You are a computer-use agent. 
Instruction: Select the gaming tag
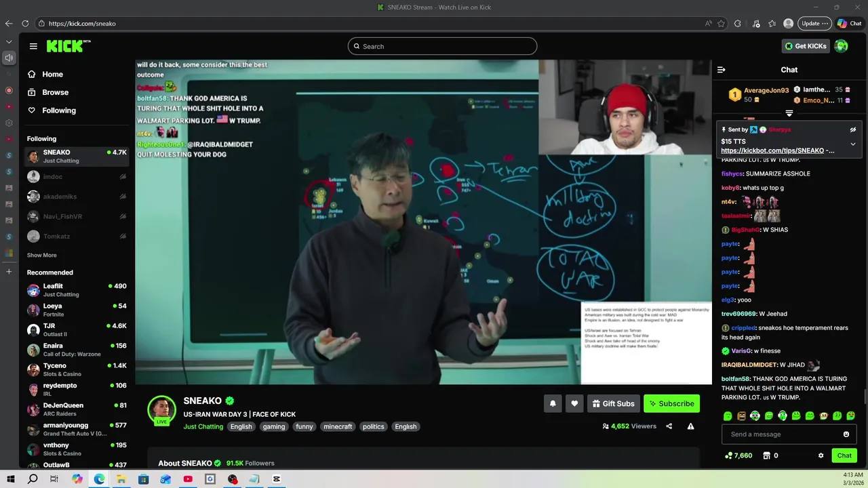(274, 426)
